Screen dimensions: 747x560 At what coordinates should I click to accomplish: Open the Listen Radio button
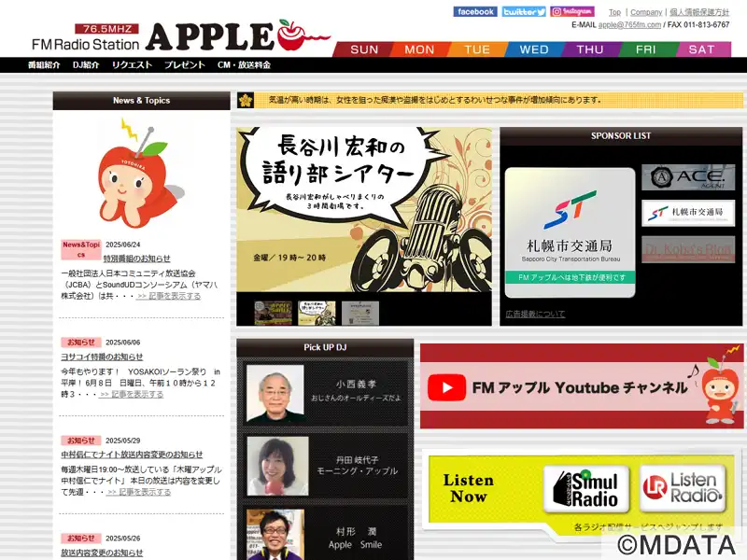683,488
